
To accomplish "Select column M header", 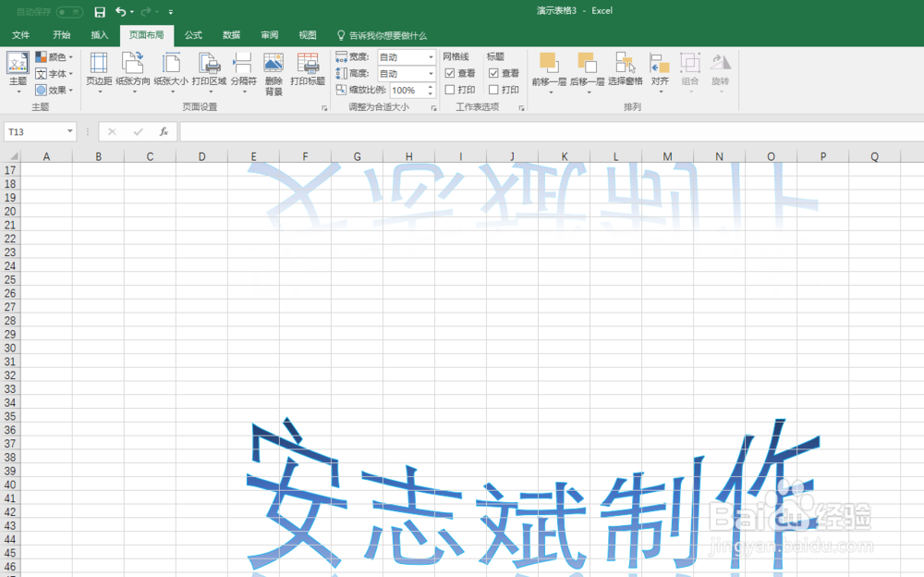I will (668, 156).
